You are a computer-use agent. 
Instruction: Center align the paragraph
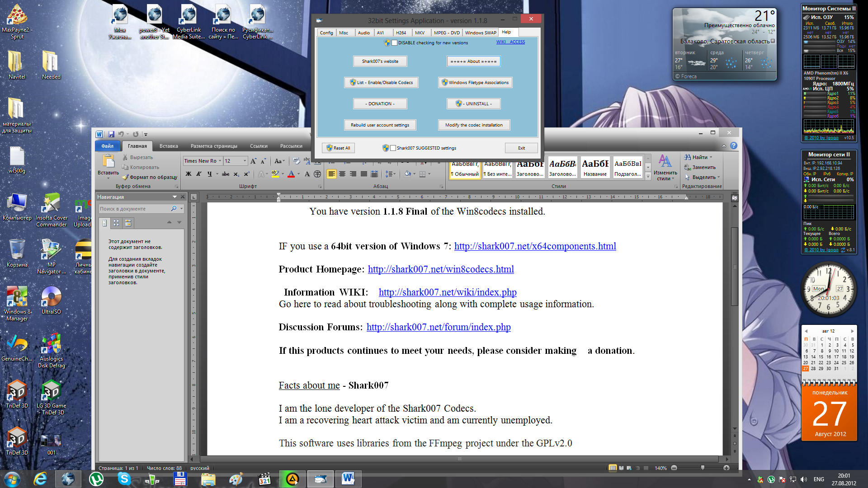click(x=342, y=174)
